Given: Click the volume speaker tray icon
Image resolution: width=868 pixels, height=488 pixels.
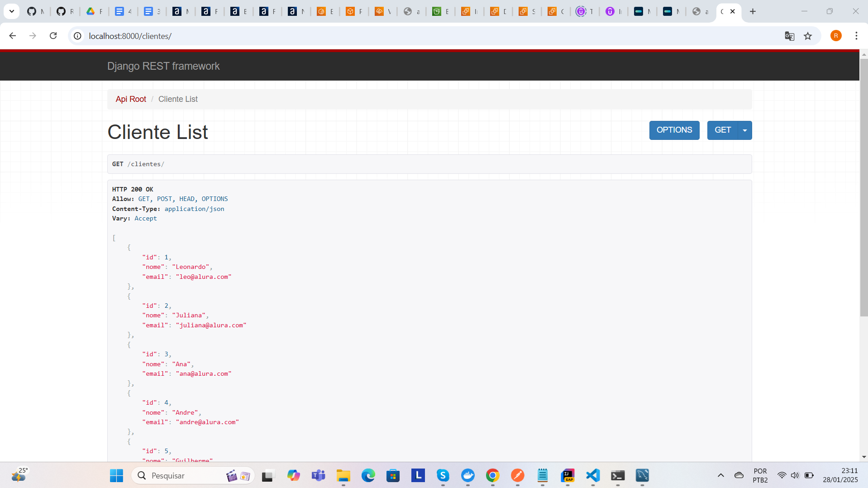Looking at the screenshot, I should (x=795, y=476).
